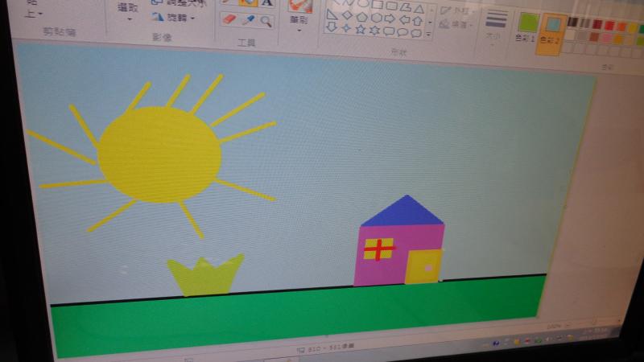Image resolution: width=644 pixels, height=362 pixels.
Task: Choose the six-point star shape
Action: (x=374, y=30)
